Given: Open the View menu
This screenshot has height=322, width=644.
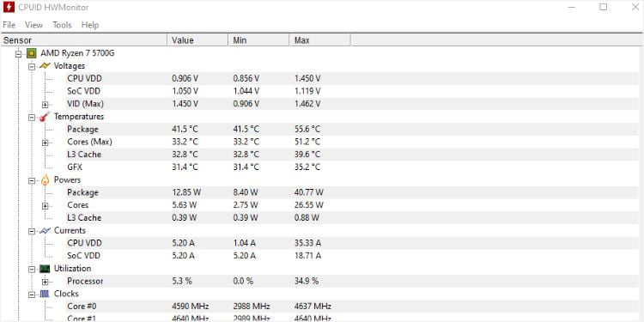Looking at the screenshot, I should click(33, 25).
